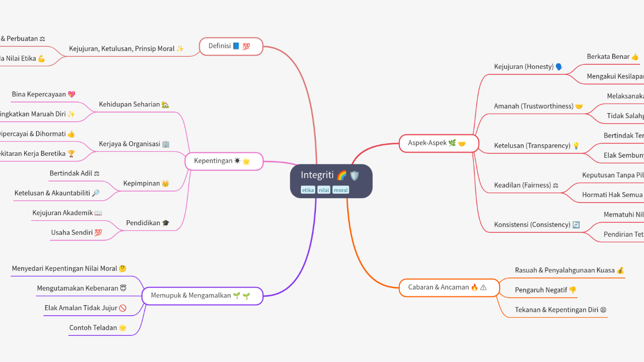Click the open book emoji beside Kejujuran Akademik
The width and height of the screenshot is (644, 362).
click(98, 213)
